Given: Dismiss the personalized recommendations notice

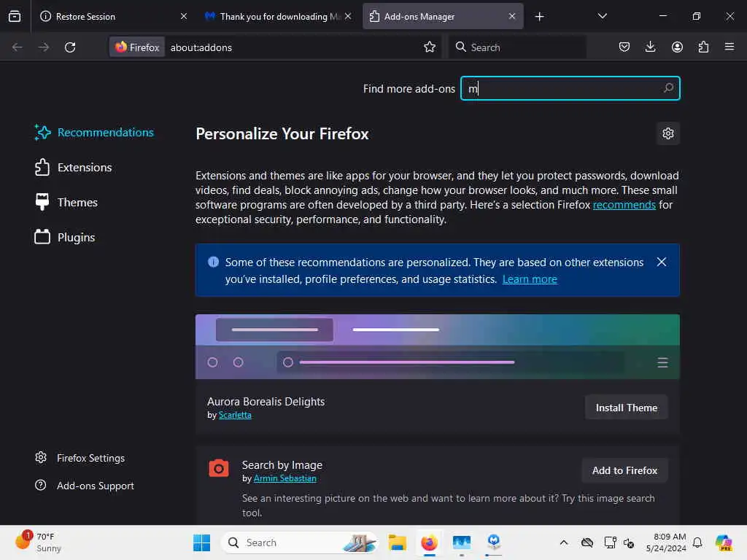Looking at the screenshot, I should (661, 262).
